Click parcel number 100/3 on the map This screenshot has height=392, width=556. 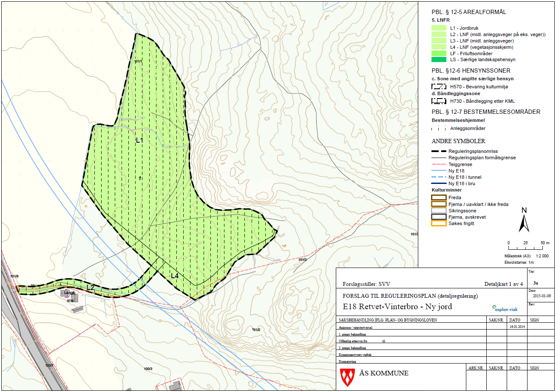pyautogui.click(x=148, y=369)
